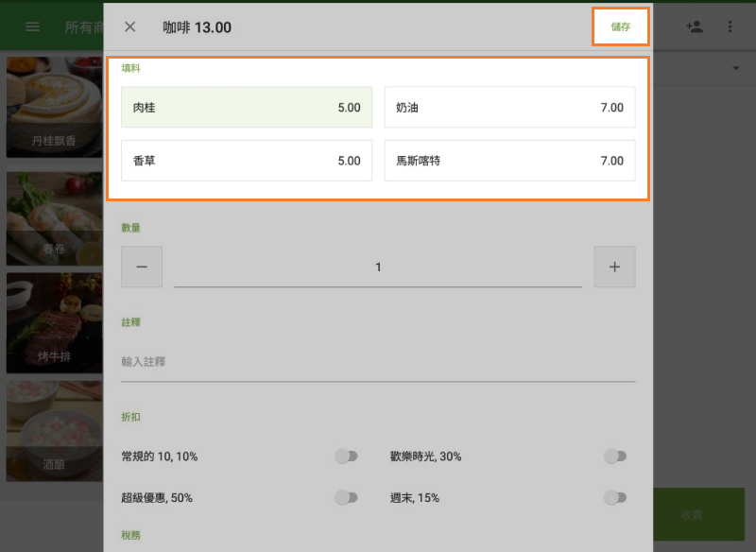Image resolution: width=756 pixels, height=552 pixels.
Task: Expand the dropdown arrow below the top bar
Action: (735, 69)
